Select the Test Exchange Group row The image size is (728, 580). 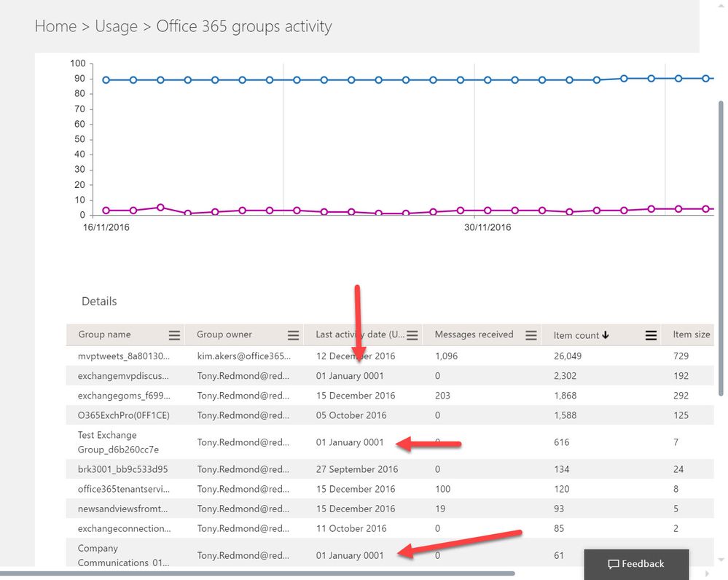coord(219,442)
